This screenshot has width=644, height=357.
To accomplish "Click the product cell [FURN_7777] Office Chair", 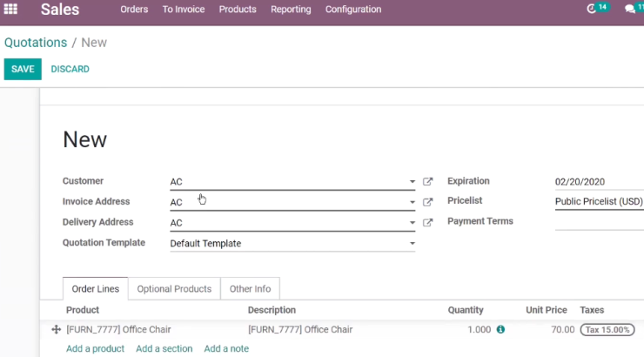I will pyautogui.click(x=118, y=329).
